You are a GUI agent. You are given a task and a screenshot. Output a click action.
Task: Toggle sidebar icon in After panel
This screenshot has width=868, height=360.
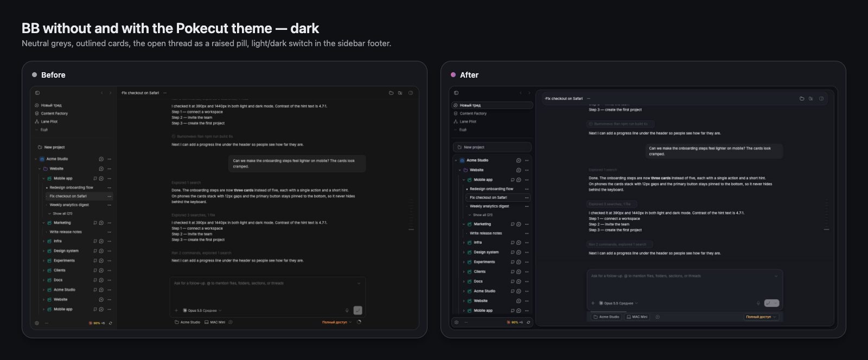click(x=456, y=93)
